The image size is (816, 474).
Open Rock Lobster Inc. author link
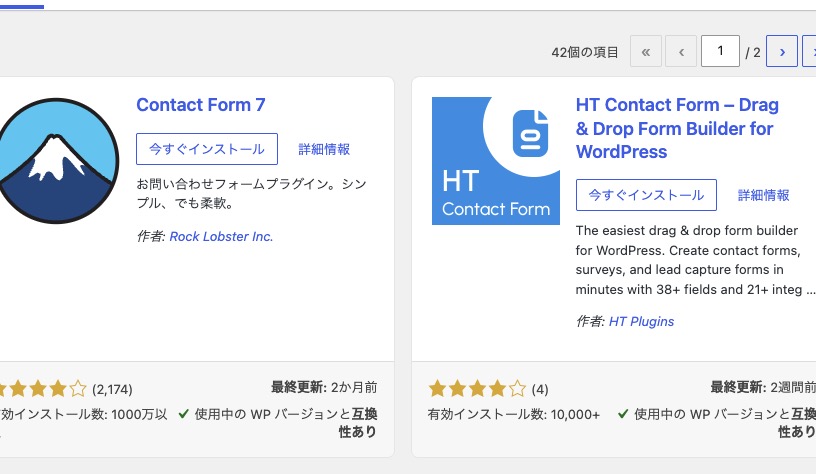click(221, 236)
